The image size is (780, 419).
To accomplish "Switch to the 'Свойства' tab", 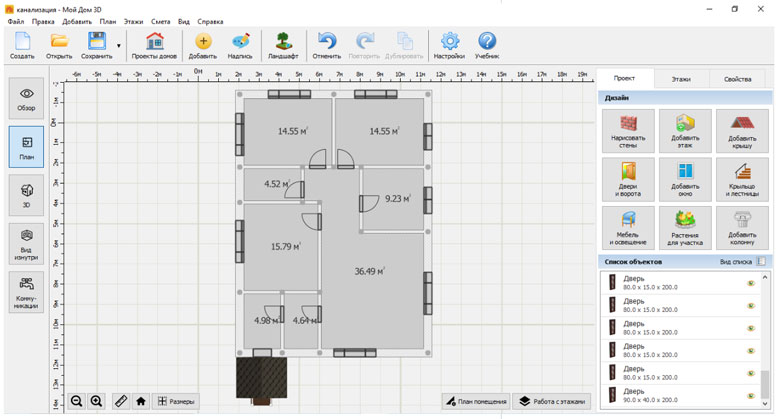I will tap(737, 78).
